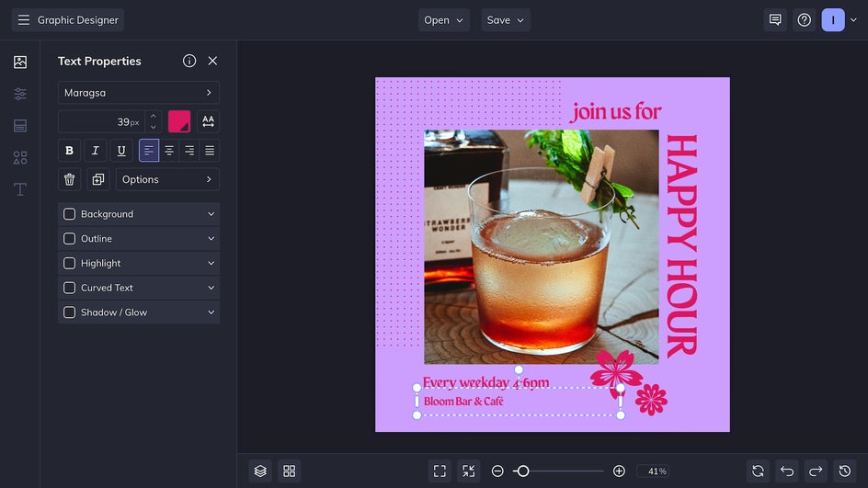Click the zoom slider handle
Viewport: 868px width, 488px height.
click(x=522, y=471)
